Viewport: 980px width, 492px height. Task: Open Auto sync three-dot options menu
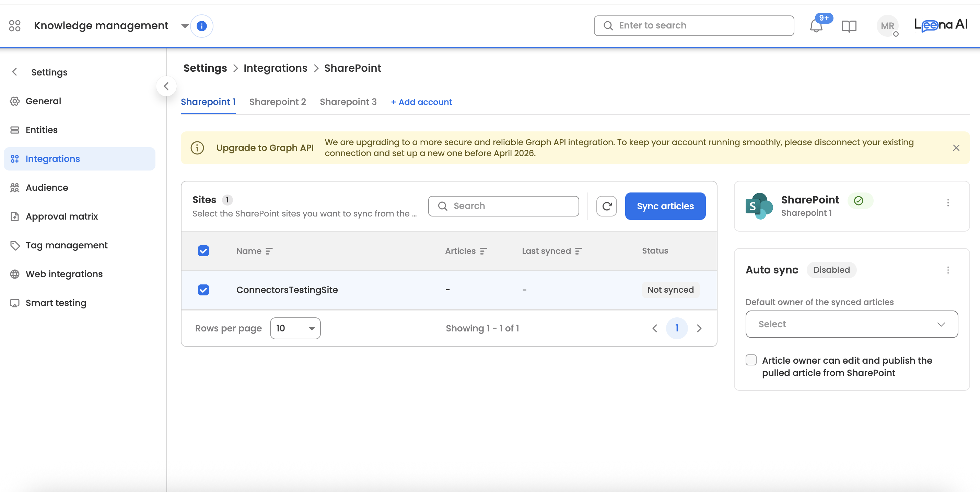(x=948, y=270)
